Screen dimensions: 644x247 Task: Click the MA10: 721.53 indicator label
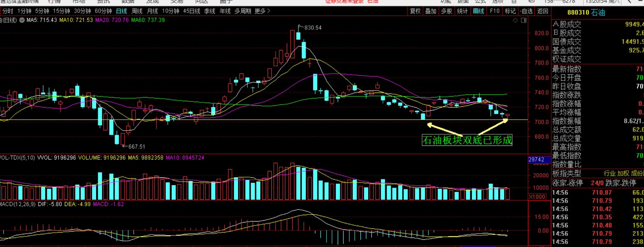tap(76, 20)
